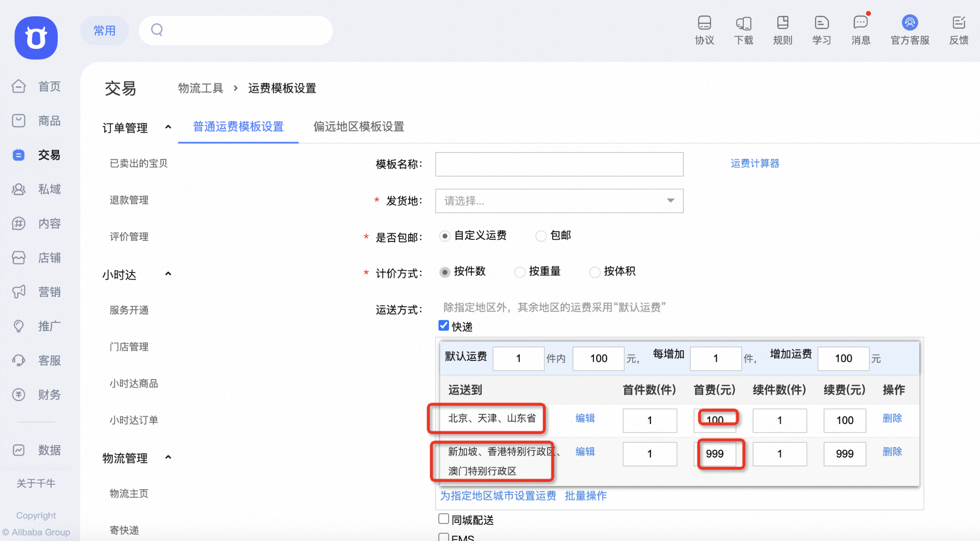The image size is (980, 541).
Task: Open 评价管理 menu item
Action: point(129,236)
